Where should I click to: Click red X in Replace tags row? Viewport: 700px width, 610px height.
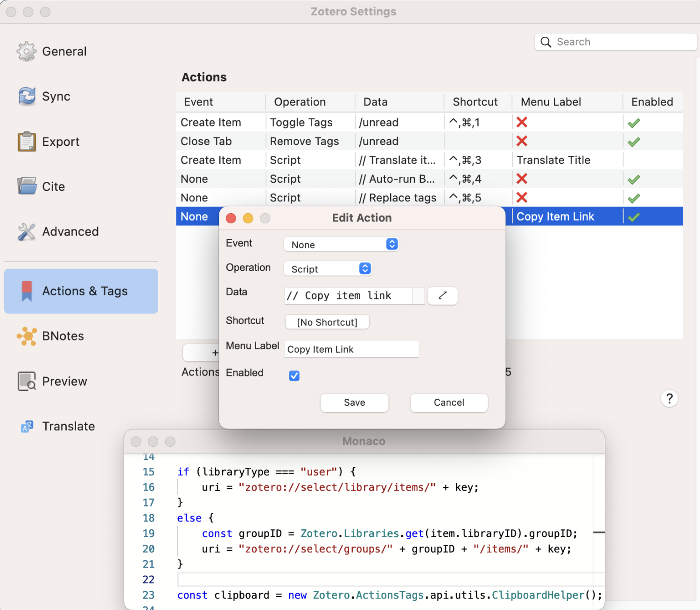pos(522,197)
